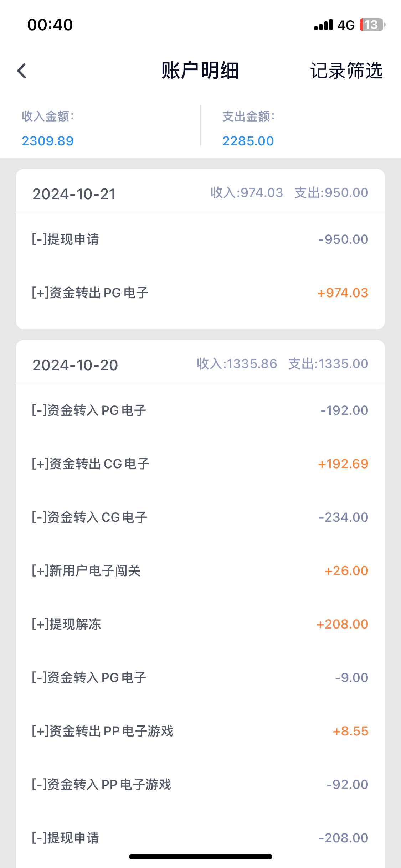The width and height of the screenshot is (401, 868).
Task: Open the 记录筛选 record filter
Action: (346, 71)
